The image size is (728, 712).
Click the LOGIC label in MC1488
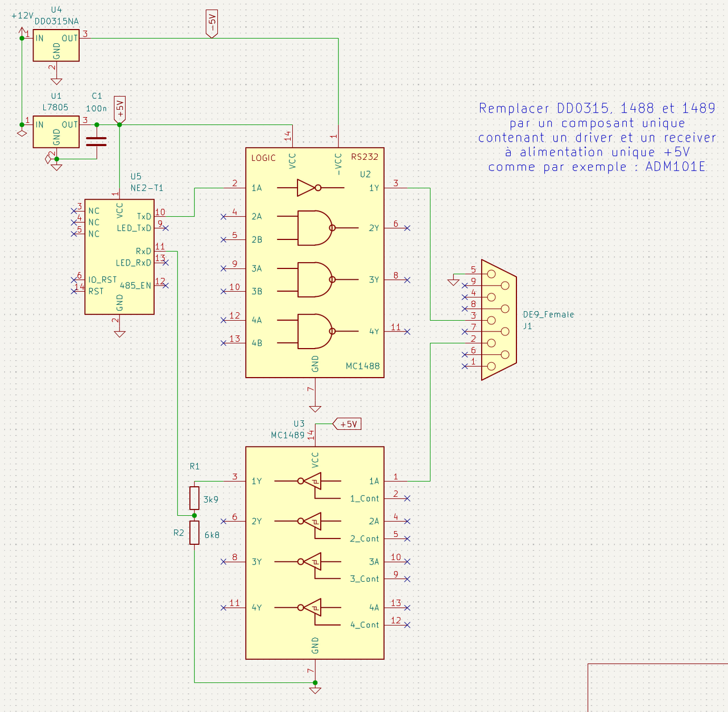tap(263, 158)
